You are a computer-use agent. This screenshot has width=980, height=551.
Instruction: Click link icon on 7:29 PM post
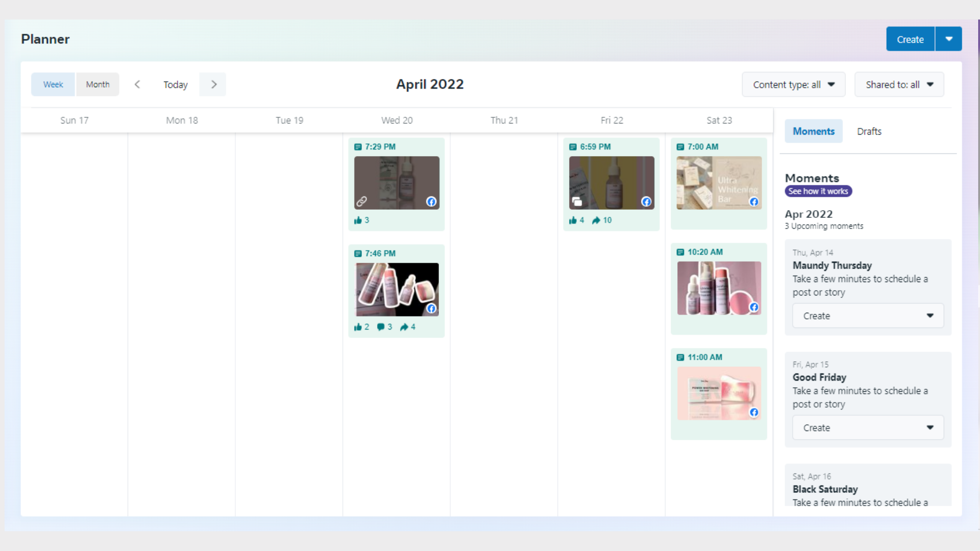361,201
